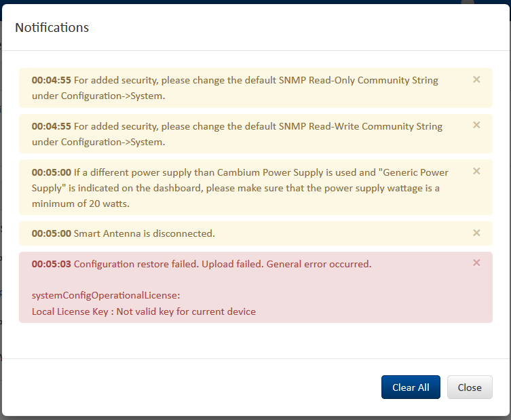Dismiss the SNMP Read-Only Community String notification
511x420 pixels.
click(476, 79)
